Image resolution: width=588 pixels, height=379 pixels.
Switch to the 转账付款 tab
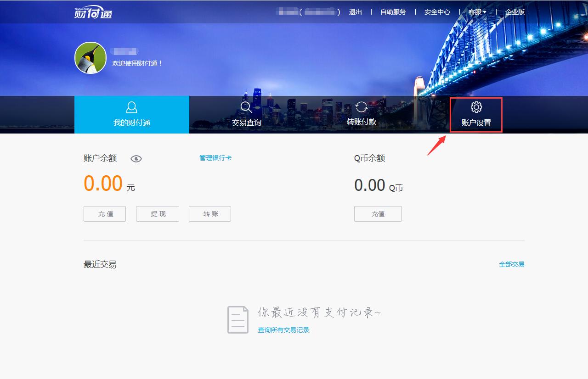[361, 123]
